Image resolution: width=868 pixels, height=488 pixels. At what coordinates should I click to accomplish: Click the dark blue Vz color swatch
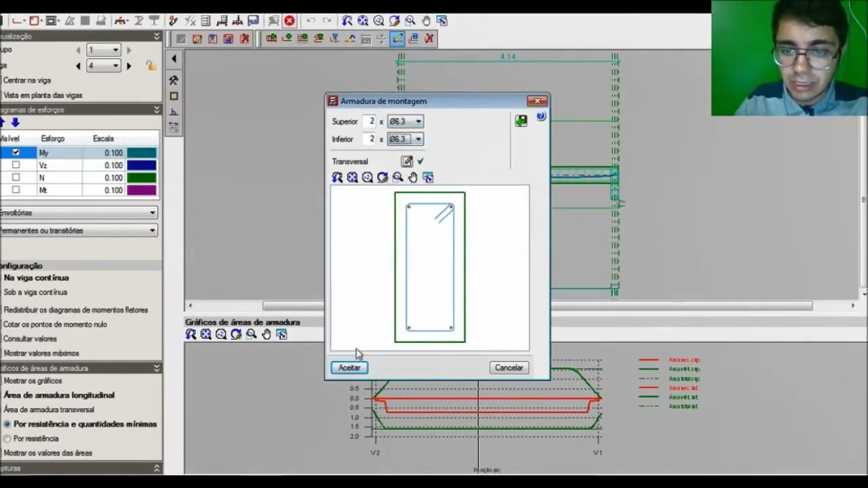click(x=141, y=165)
